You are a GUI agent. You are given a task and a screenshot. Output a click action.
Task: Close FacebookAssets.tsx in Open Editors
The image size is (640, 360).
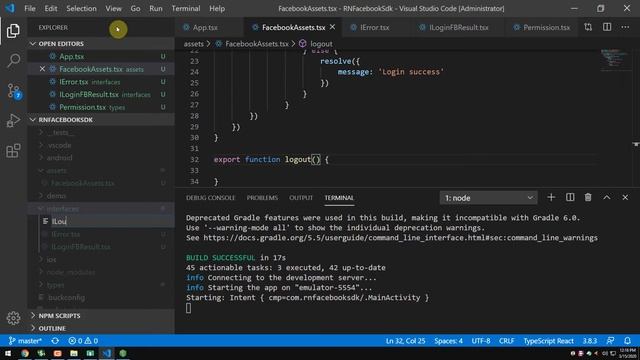point(42,69)
